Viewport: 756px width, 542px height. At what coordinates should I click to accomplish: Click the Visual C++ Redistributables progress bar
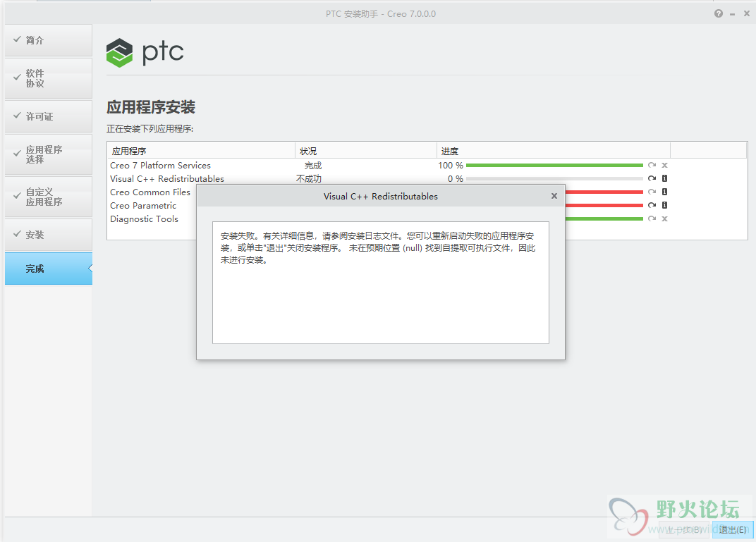(x=554, y=179)
